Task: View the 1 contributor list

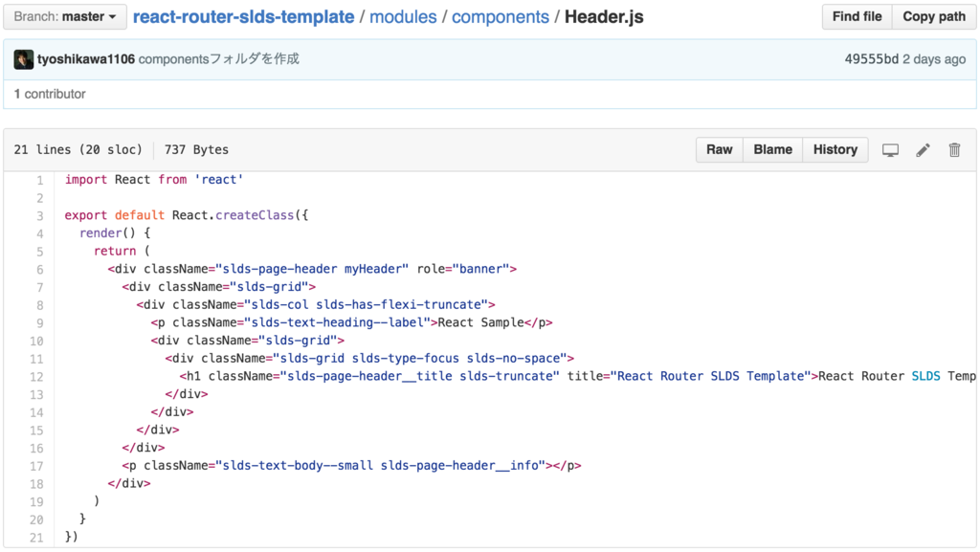Action: 50,94
